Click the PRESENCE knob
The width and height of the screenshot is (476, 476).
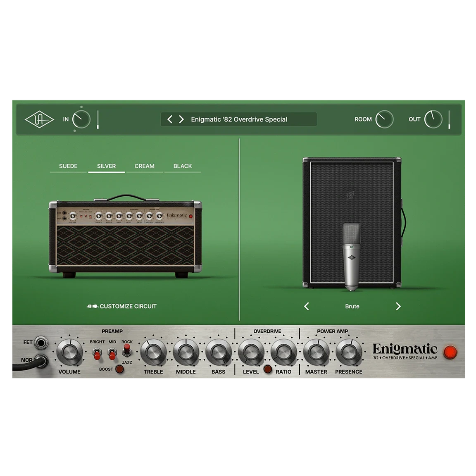(349, 352)
